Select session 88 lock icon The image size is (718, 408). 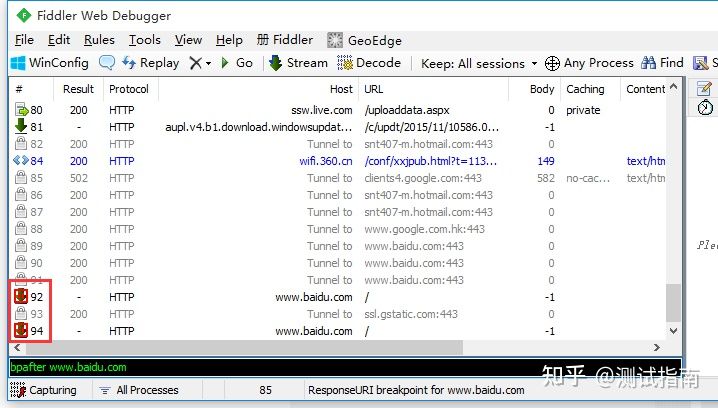[21, 228]
